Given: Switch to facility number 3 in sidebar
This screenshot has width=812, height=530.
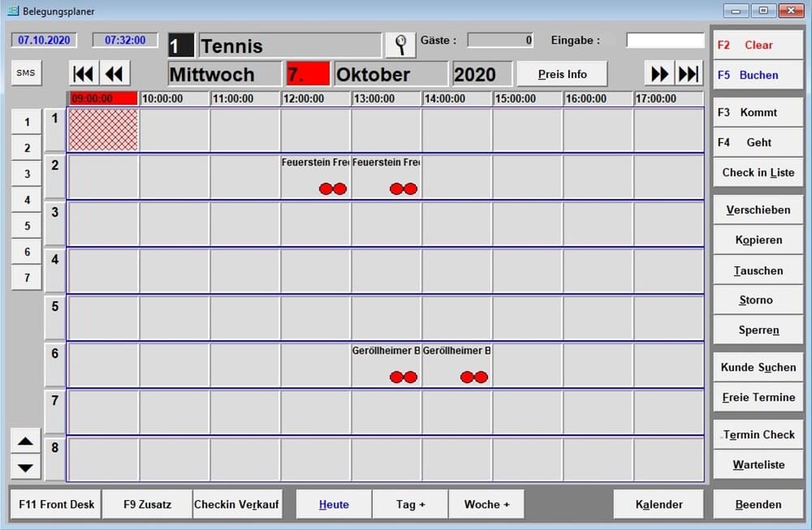Looking at the screenshot, I should (27, 174).
